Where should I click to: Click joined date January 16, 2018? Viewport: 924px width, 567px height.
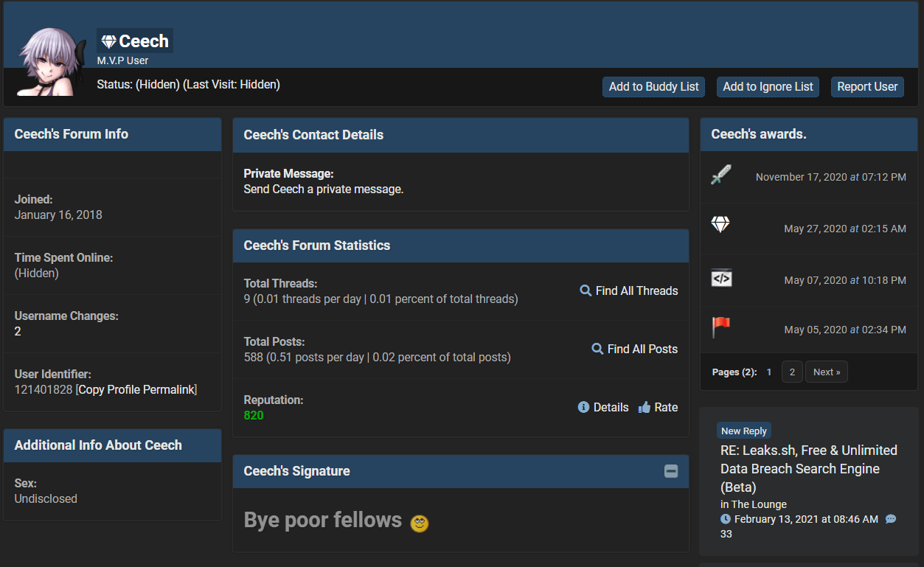pyautogui.click(x=58, y=215)
